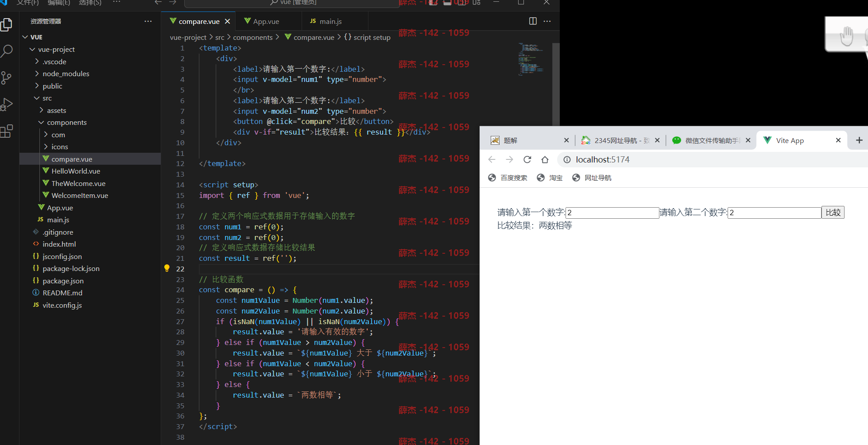Viewport: 868px width, 445px height.
Task: View site information icon in address bar
Action: 566,159
